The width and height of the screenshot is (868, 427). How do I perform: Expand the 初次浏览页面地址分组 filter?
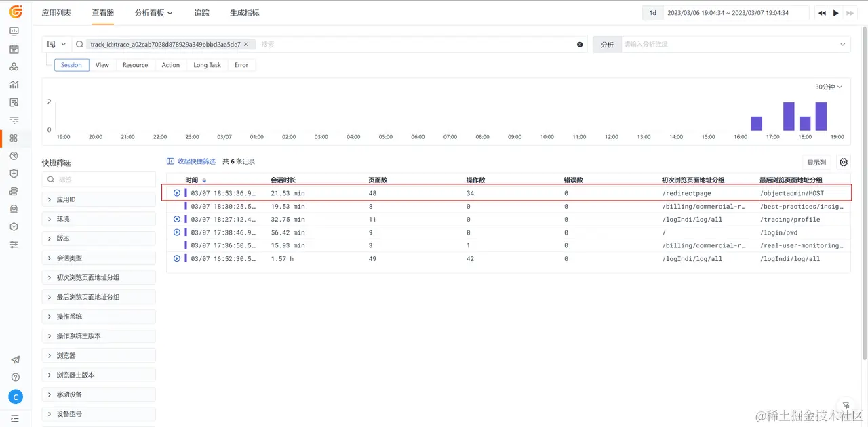click(x=98, y=277)
